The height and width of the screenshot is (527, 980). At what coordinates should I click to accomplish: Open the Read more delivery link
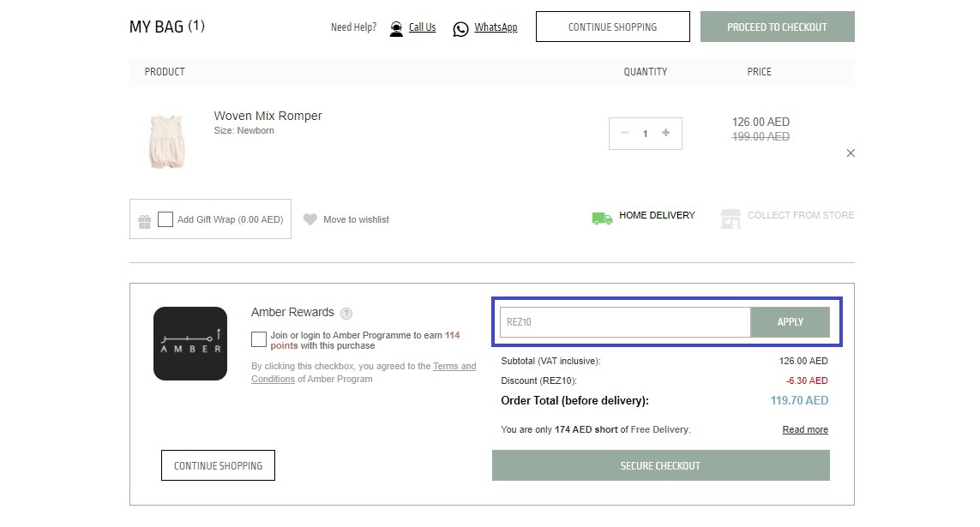(805, 430)
